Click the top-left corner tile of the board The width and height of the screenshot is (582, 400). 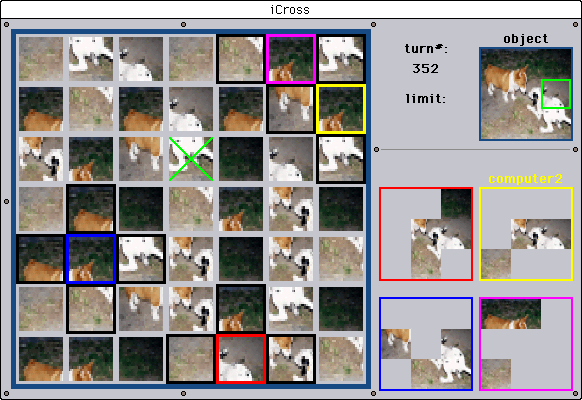(x=41, y=59)
